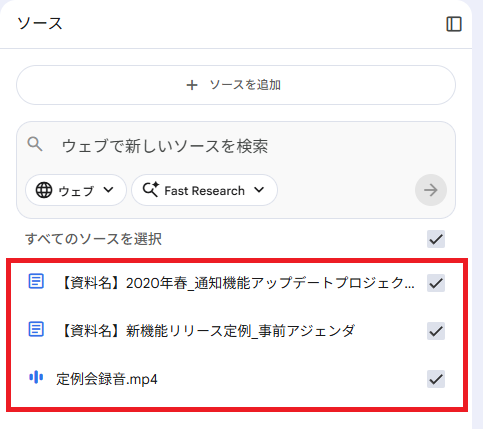The height and width of the screenshot is (429, 483).
Task: Click the audio waveform icon of 定例会録音.mp4
Action: click(36, 377)
